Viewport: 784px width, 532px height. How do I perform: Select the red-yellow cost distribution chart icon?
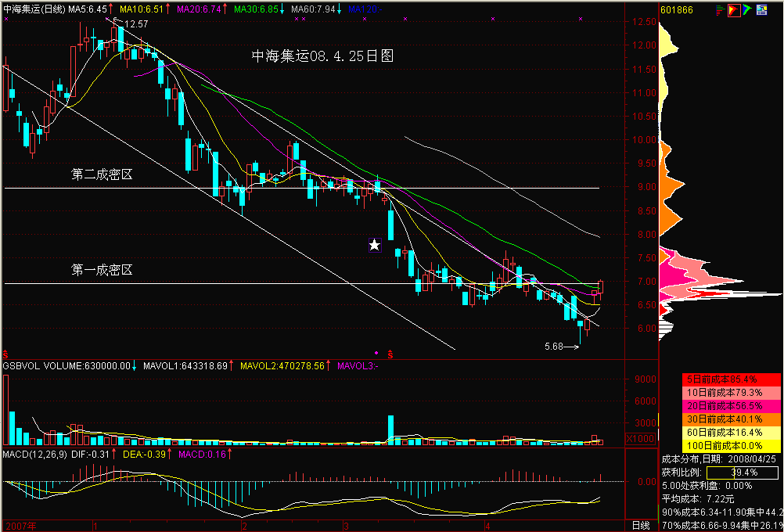click(x=734, y=9)
